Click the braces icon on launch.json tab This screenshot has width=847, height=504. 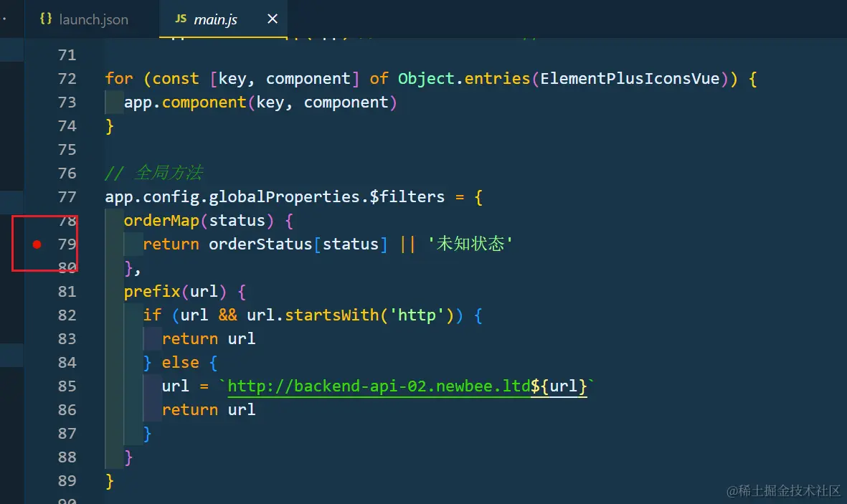46,19
